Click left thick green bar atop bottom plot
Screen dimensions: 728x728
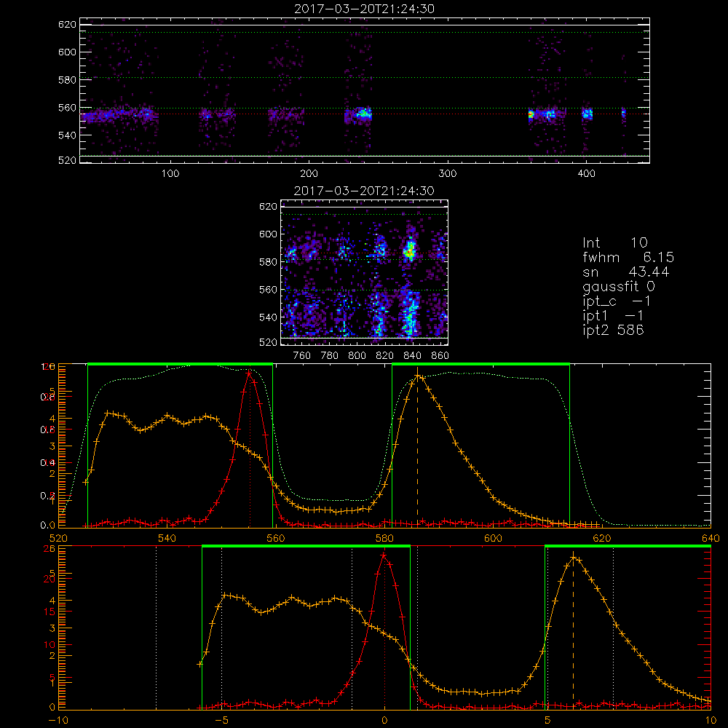pyautogui.click(x=306, y=547)
